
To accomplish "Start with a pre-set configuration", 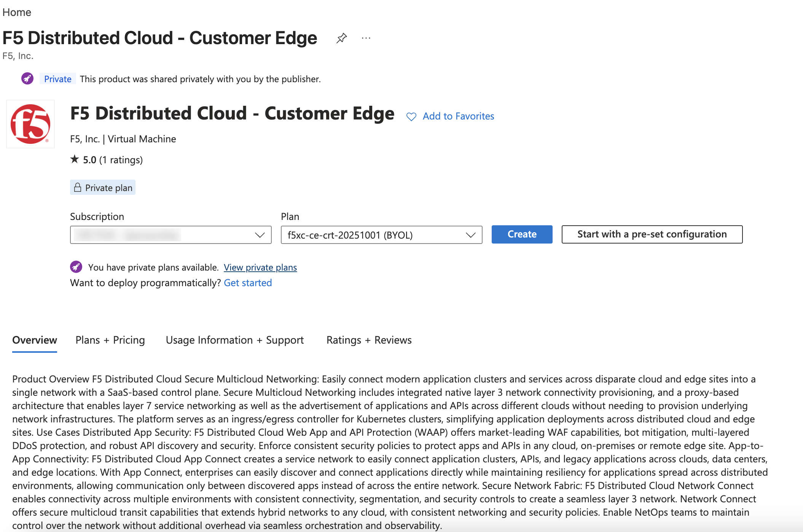I will tap(652, 234).
